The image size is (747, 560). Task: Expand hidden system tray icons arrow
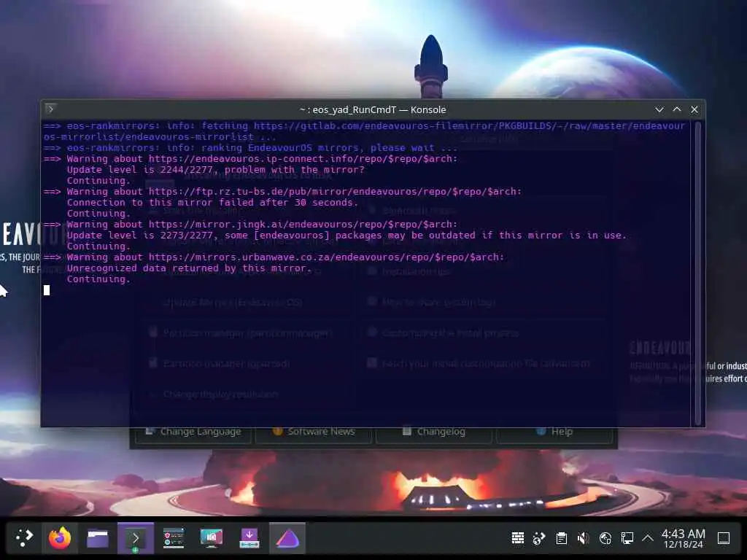coord(648,538)
